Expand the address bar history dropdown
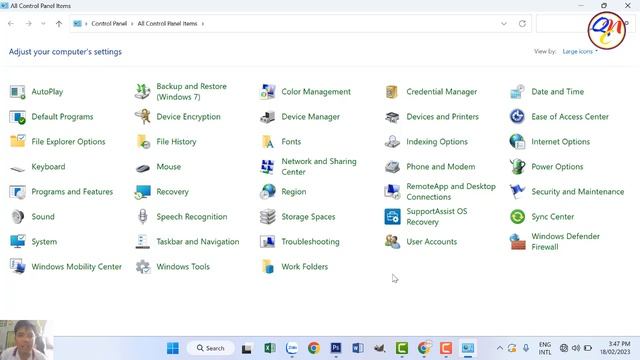The height and width of the screenshot is (360, 640). (x=504, y=24)
